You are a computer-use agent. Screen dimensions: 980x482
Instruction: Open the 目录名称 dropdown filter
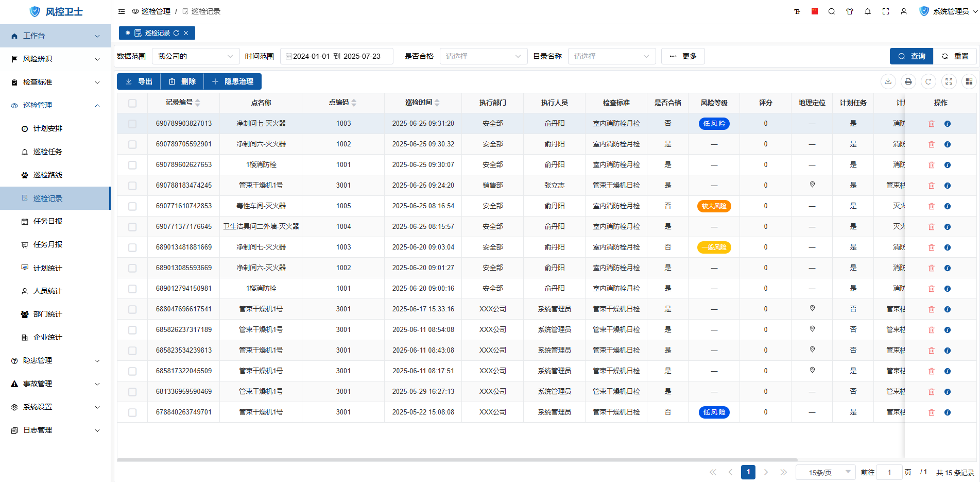click(x=611, y=56)
